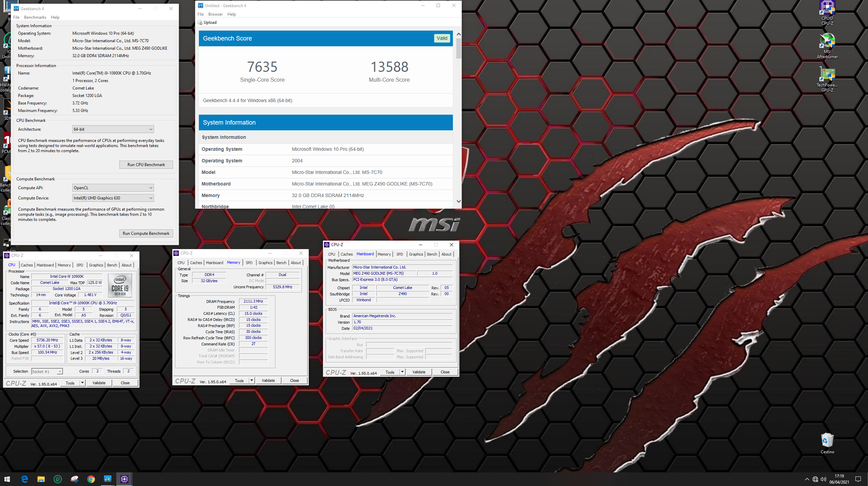Click Uncore Frequency 5329.8 MHz value
Image resolution: width=868 pixels, height=486 pixels.
click(283, 287)
